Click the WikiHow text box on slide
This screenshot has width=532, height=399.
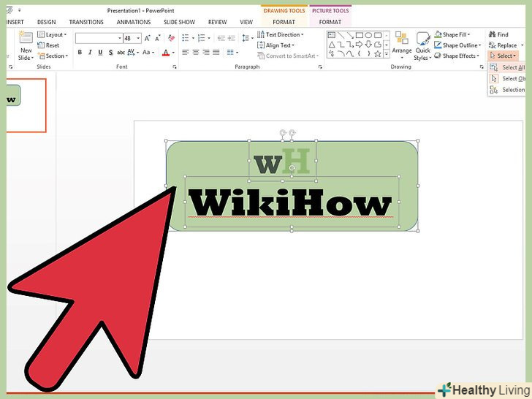291,204
